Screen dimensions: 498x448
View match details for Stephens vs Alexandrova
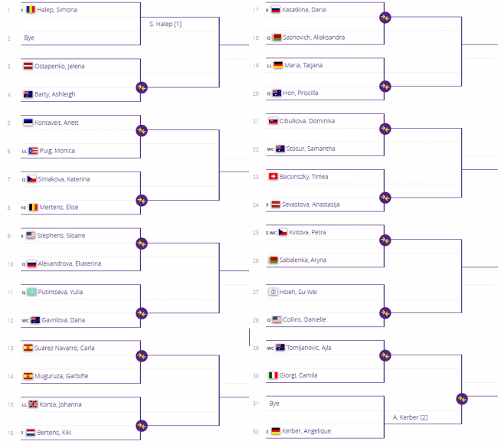coord(141,243)
